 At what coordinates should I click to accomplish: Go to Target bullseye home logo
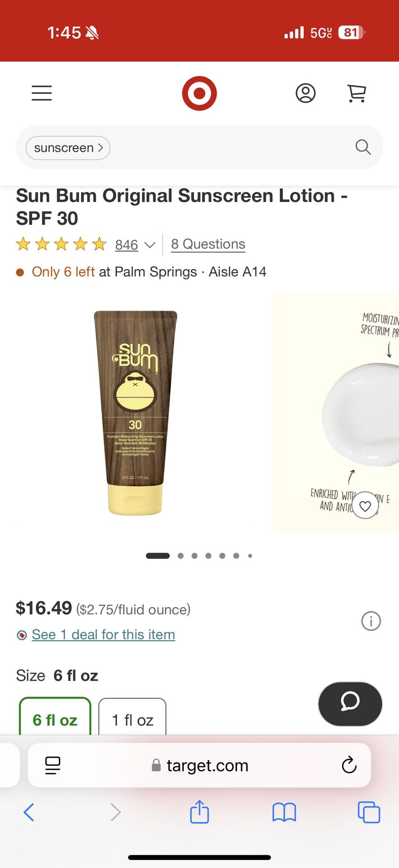pyautogui.click(x=199, y=93)
